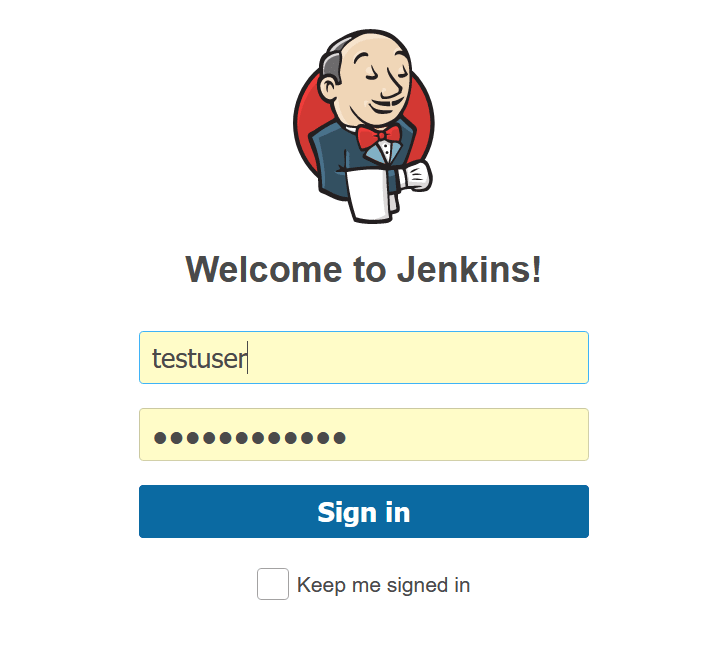
Task: Click the word Welcome in the heading
Action: coord(264,269)
